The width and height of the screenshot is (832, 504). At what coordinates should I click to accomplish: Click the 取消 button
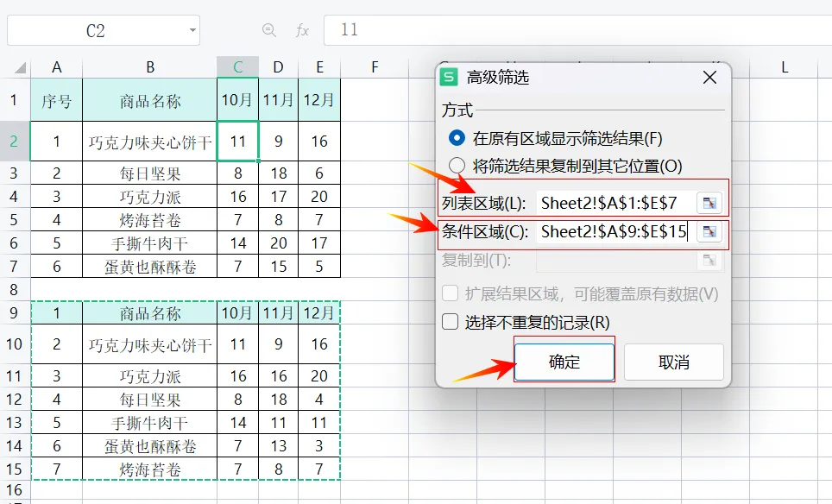coord(673,362)
